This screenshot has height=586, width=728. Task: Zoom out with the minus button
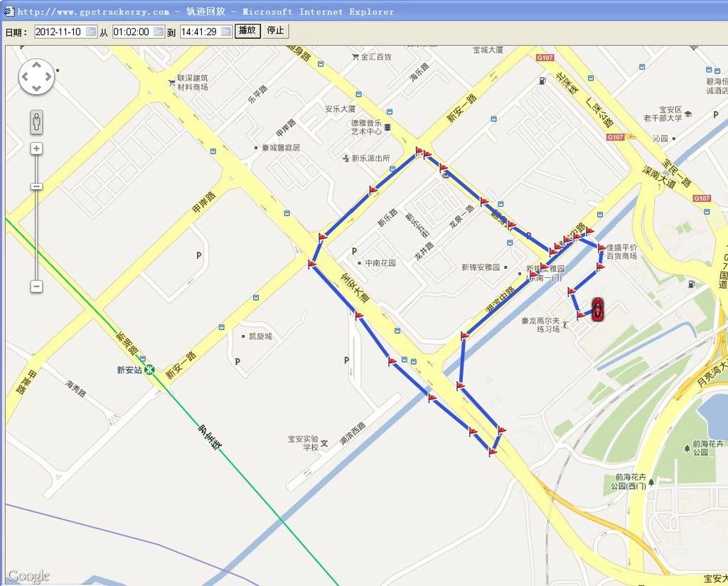coord(37,286)
